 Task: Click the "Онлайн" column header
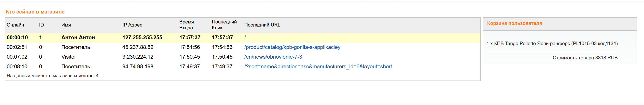point(15,25)
